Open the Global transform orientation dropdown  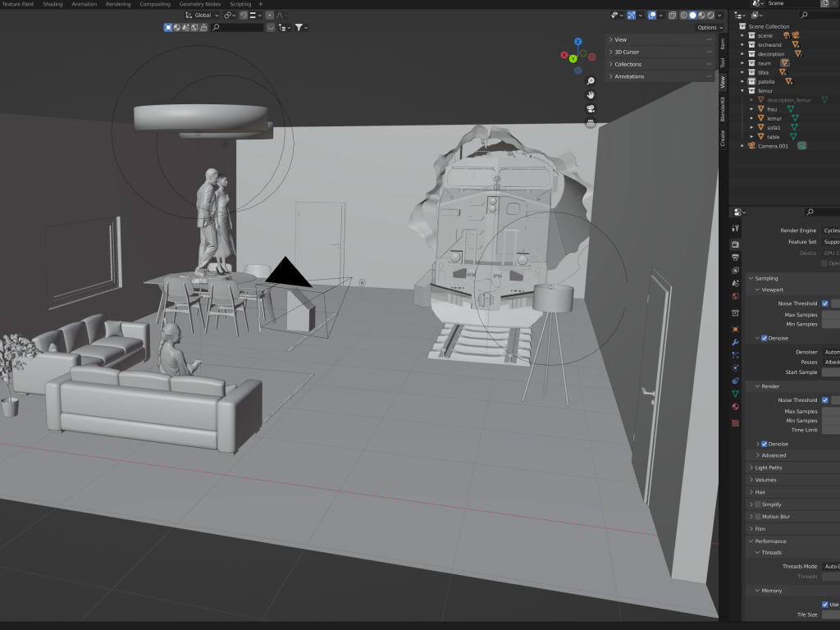[x=202, y=15]
